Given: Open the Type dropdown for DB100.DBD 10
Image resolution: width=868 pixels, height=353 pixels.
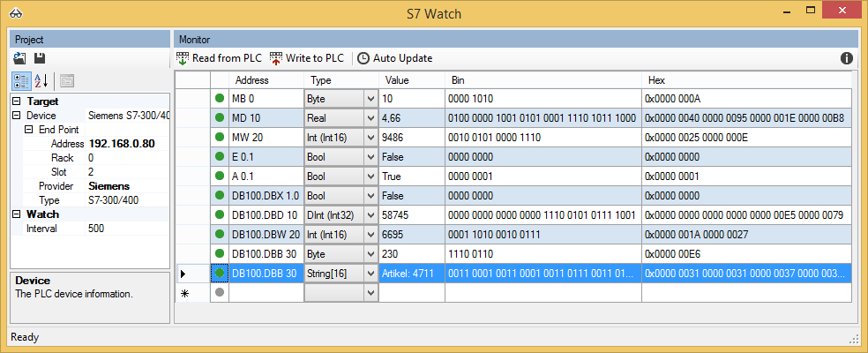Looking at the screenshot, I should (370, 214).
